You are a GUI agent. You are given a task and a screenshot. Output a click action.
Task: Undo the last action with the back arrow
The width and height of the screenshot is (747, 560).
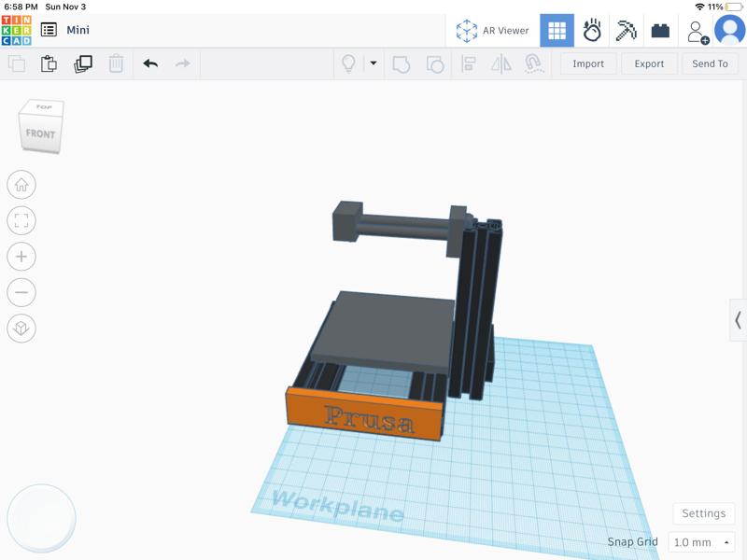pyautogui.click(x=149, y=63)
